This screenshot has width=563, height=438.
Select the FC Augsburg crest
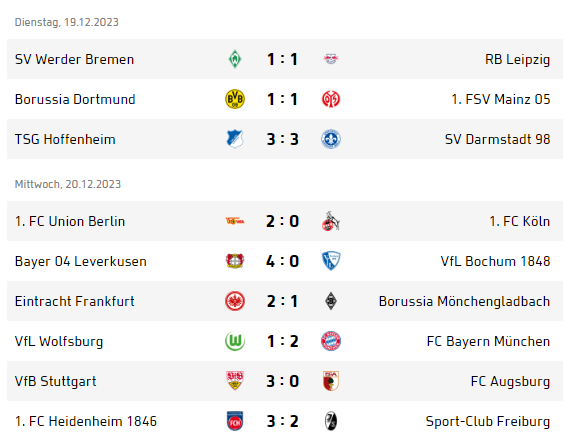(331, 381)
